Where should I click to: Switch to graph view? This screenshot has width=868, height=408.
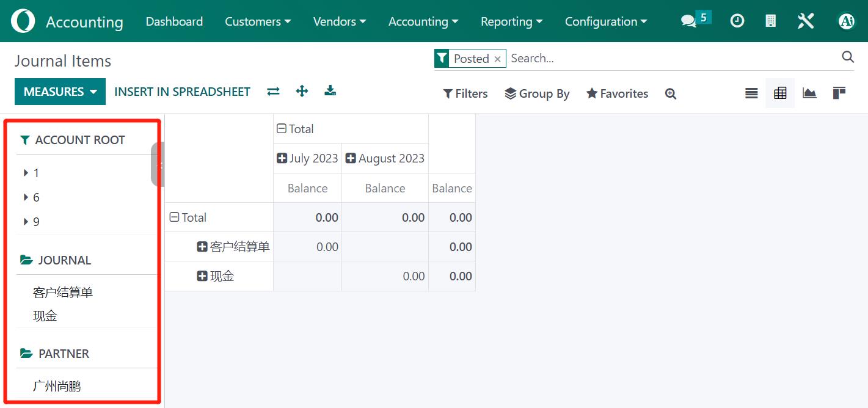point(809,93)
